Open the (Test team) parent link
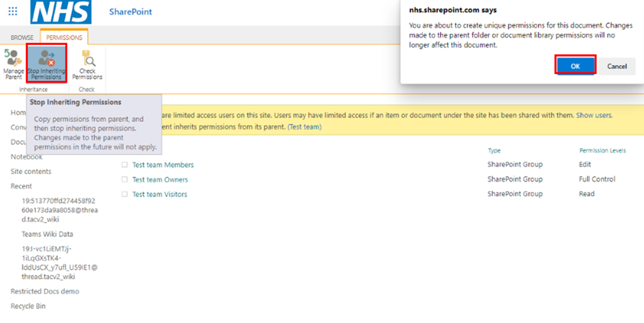 (x=304, y=127)
